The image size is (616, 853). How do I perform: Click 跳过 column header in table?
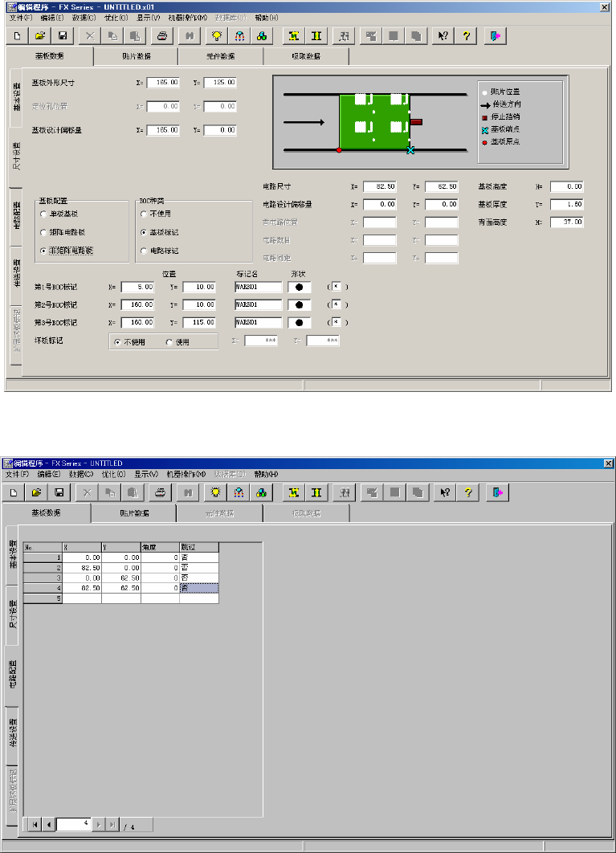[199, 547]
